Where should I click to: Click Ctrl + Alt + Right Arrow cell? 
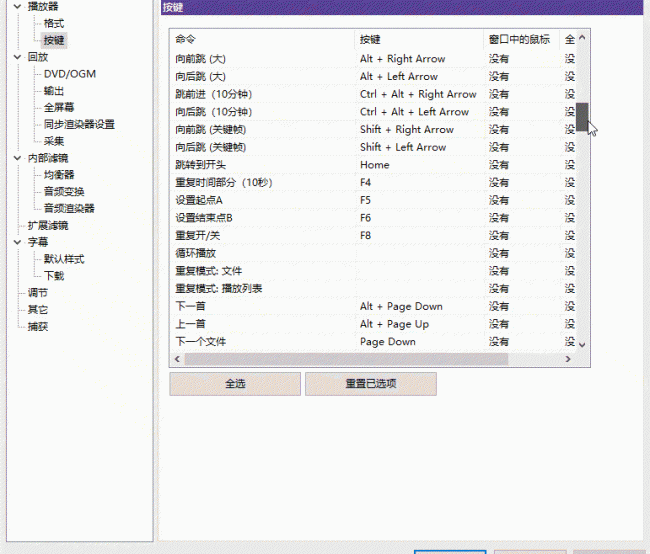[x=418, y=94]
